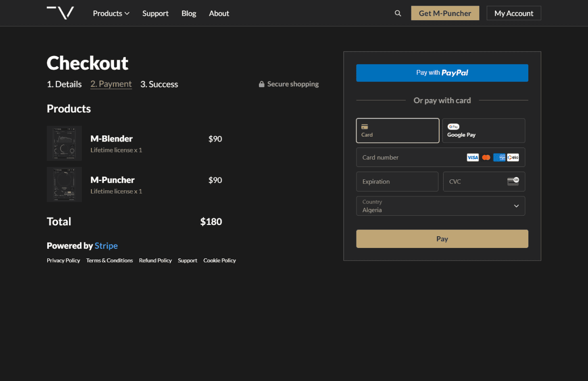The image size is (588, 381).
Task: Select Google Pay payment method
Action: (483, 131)
